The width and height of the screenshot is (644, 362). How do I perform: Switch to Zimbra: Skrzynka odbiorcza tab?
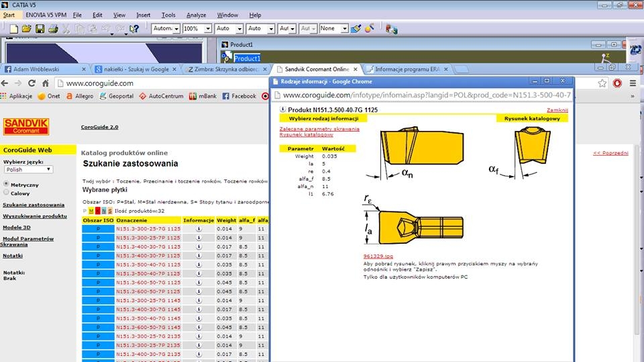click(x=225, y=69)
